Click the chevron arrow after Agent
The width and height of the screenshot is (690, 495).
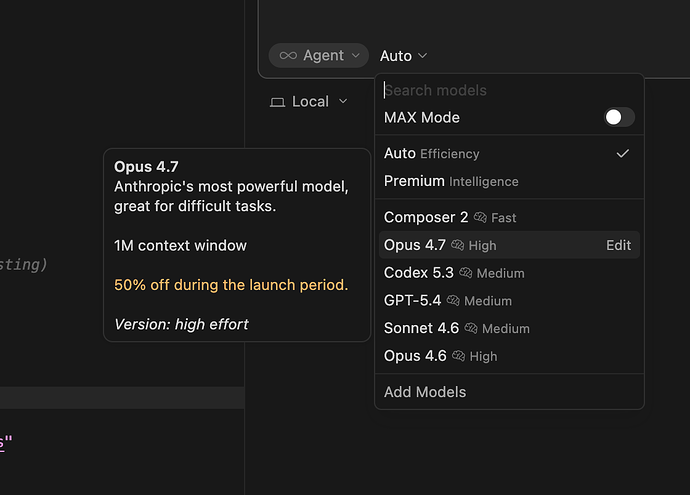(x=356, y=55)
